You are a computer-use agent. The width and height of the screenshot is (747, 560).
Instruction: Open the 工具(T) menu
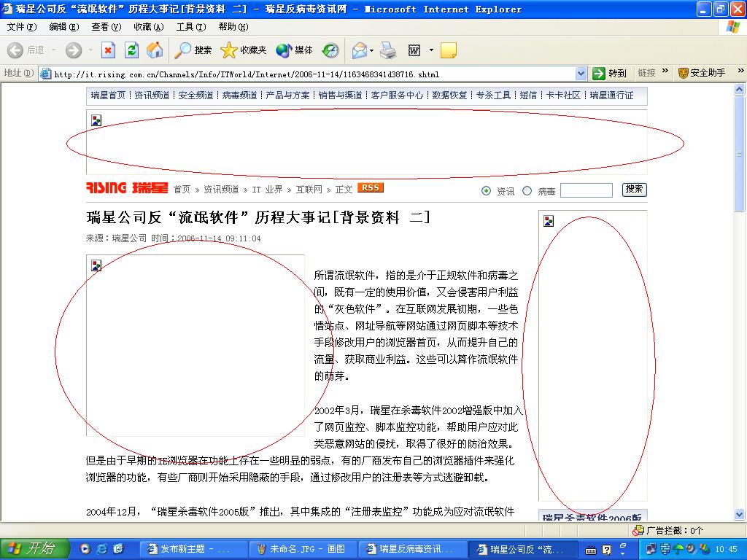190,27
